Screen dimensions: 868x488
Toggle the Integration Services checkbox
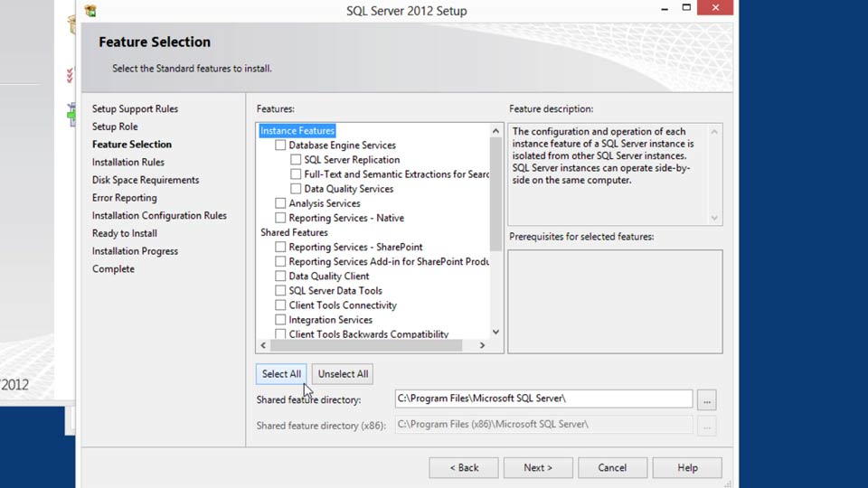pyautogui.click(x=280, y=319)
